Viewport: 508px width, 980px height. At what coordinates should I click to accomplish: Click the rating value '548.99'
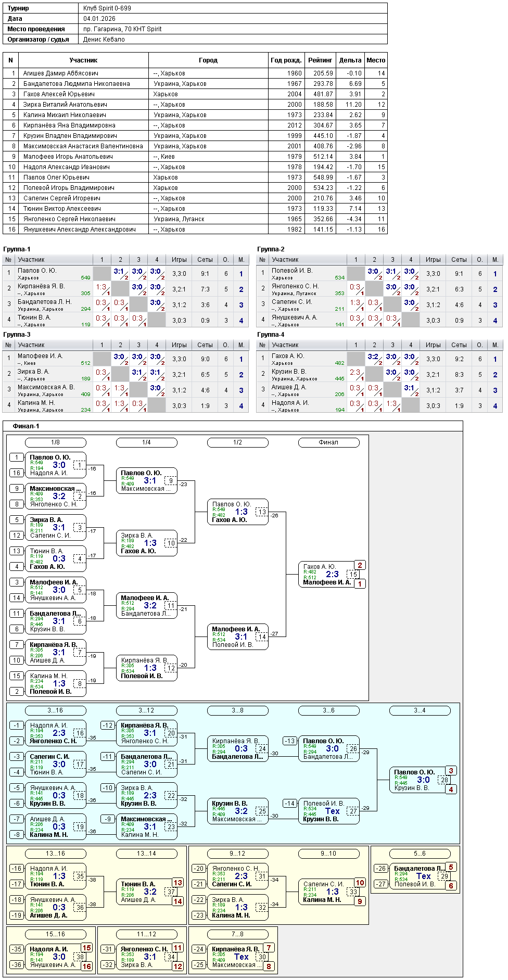(x=323, y=177)
